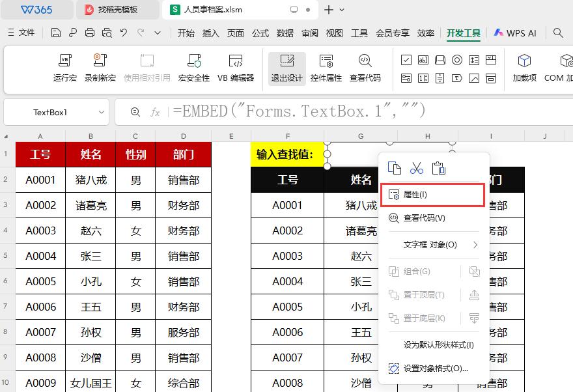
Task: Switch to the 开始 ribbon tab
Action: [186, 33]
